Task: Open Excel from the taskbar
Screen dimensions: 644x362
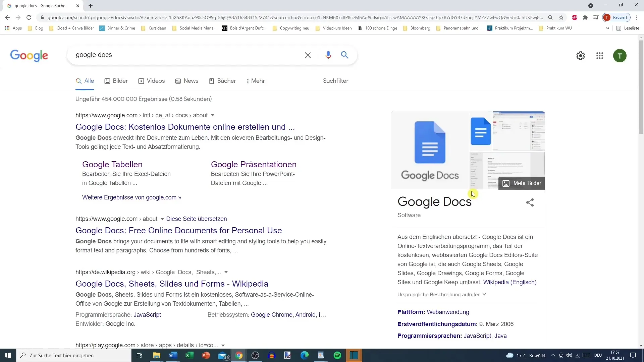Action: pyautogui.click(x=190, y=355)
